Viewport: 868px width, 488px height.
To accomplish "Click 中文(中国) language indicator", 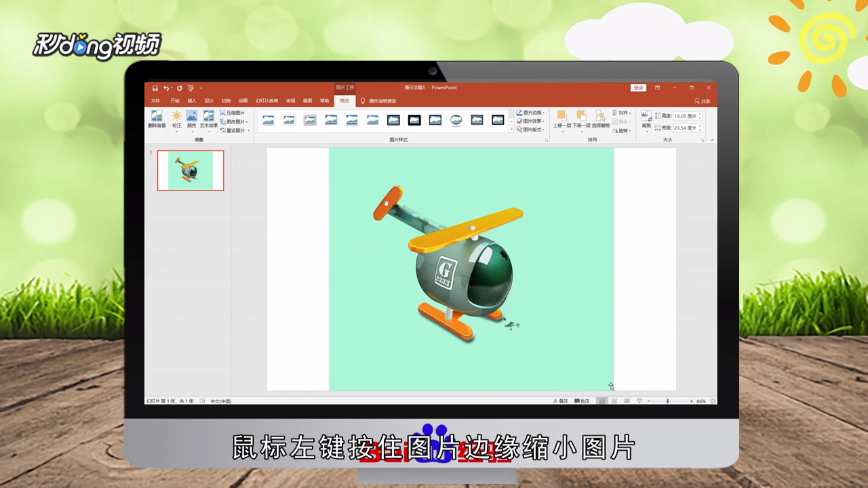I will 221,401.
